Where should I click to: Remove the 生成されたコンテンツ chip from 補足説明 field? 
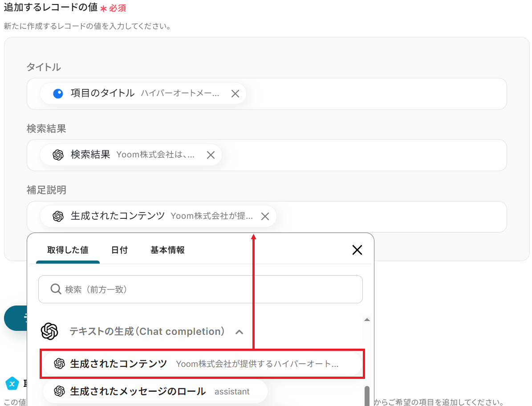[265, 216]
